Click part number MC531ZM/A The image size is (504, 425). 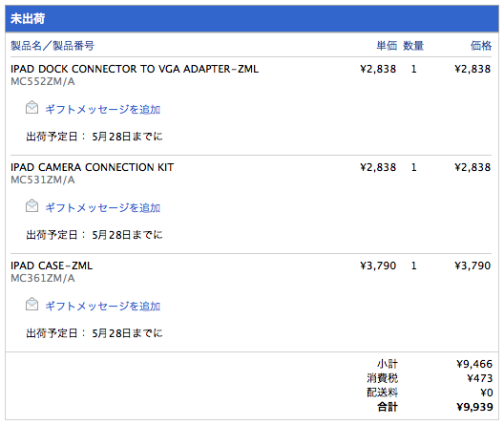tap(43, 181)
